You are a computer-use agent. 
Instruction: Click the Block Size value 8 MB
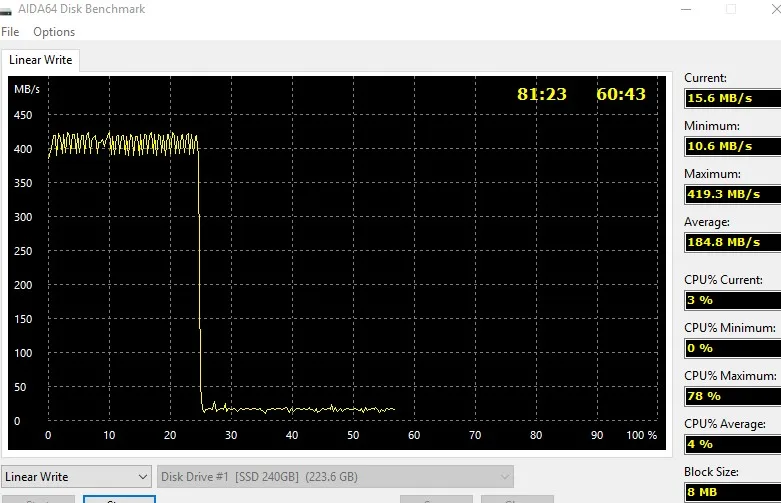tap(733, 492)
